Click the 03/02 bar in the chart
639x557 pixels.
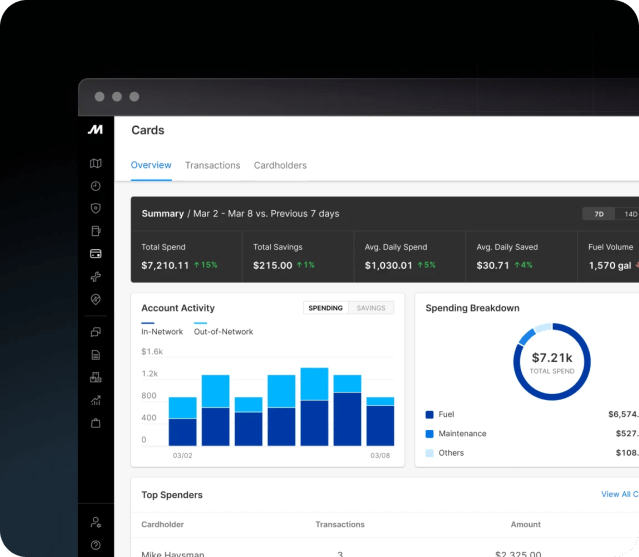[x=183, y=421]
